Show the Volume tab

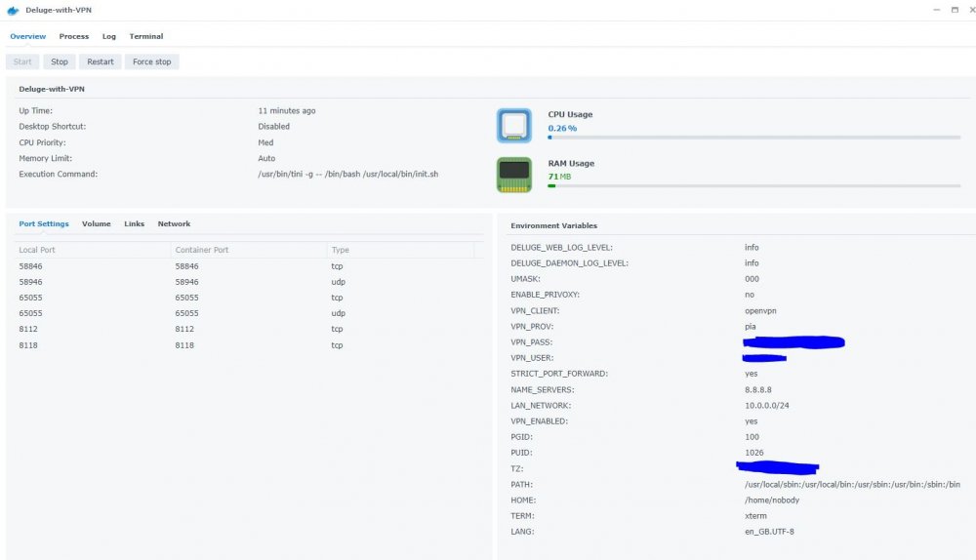click(x=97, y=224)
